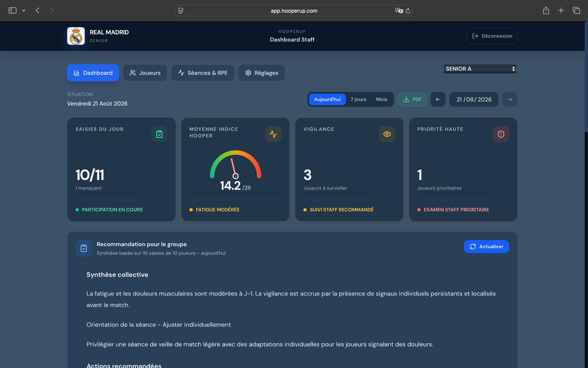Viewport: 588px width, 368px height.
Task: Open the Safari share menu icon
Action: point(546,11)
